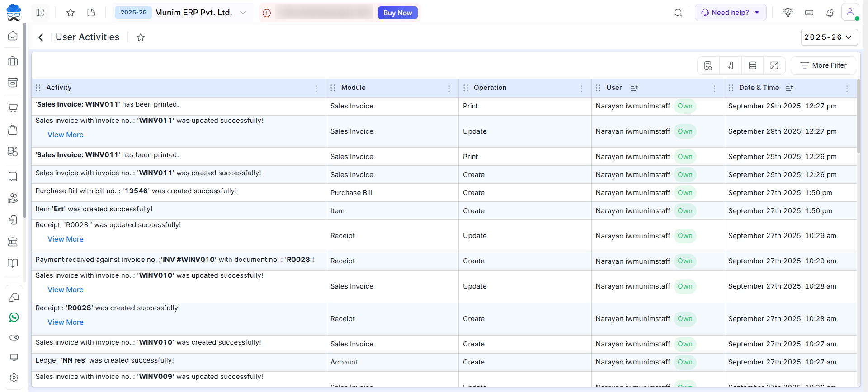The image size is (868, 392).
Task: Open the More Filter panel
Action: point(823,65)
